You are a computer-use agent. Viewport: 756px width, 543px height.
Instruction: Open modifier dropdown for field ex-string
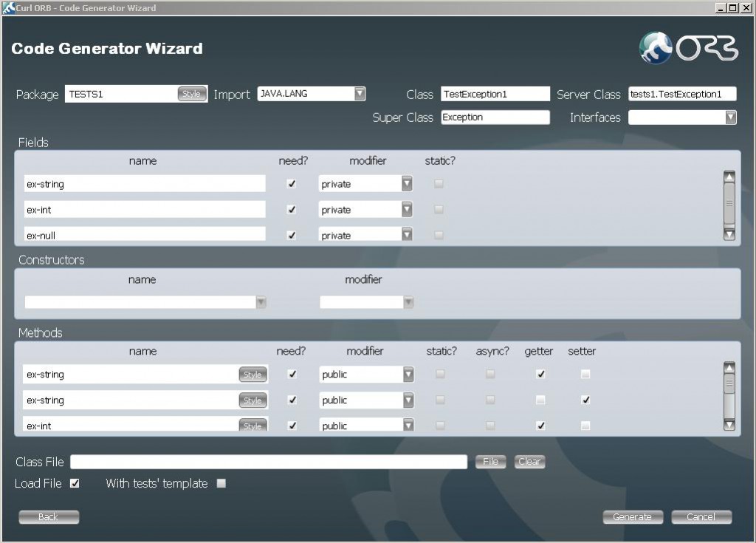tap(407, 183)
